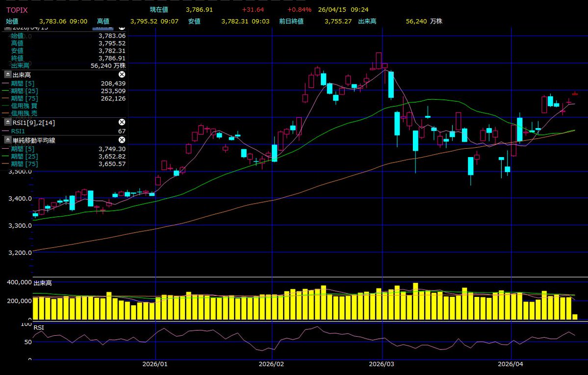Remove the 出来高 indicator with its X icon
The image size is (588, 375).
[122, 74]
